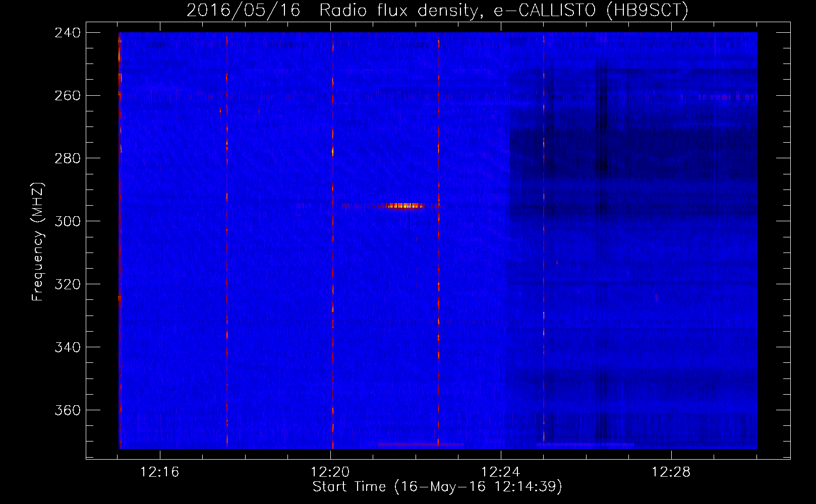Viewport: 816px width, 504px height.
Task: Click the 320 frequency tick label
Action: 68,285
